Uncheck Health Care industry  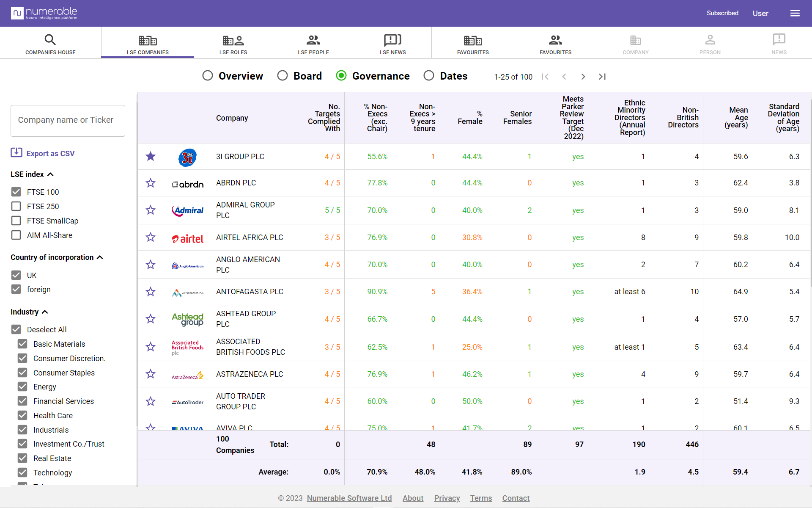22,415
